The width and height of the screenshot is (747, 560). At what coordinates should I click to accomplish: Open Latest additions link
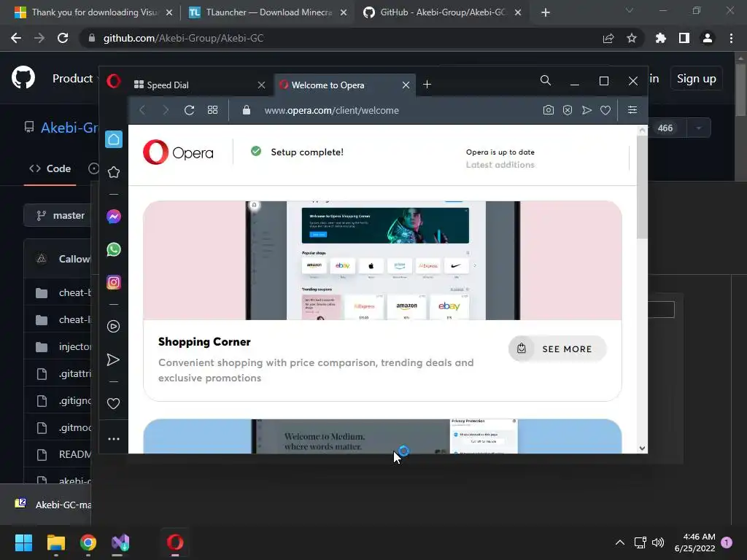pyautogui.click(x=500, y=165)
